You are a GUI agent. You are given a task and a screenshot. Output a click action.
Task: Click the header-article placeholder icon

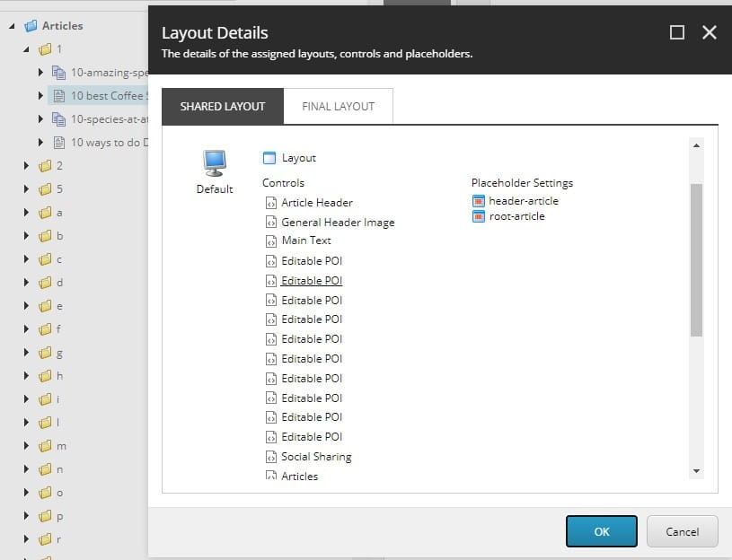(x=479, y=201)
